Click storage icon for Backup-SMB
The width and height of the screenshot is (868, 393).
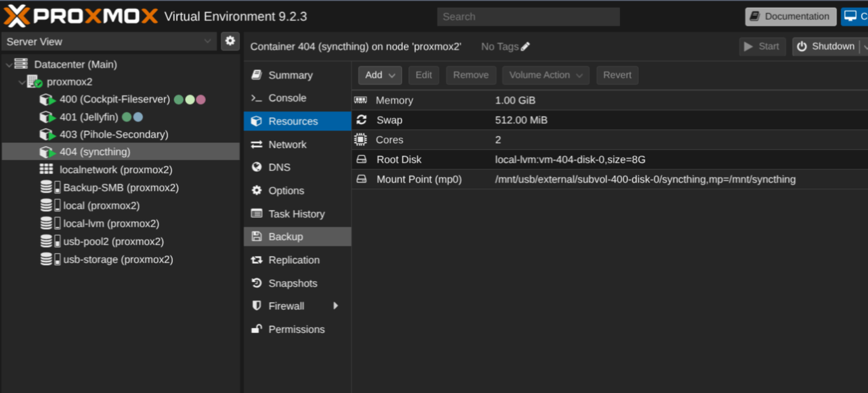click(x=50, y=187)
